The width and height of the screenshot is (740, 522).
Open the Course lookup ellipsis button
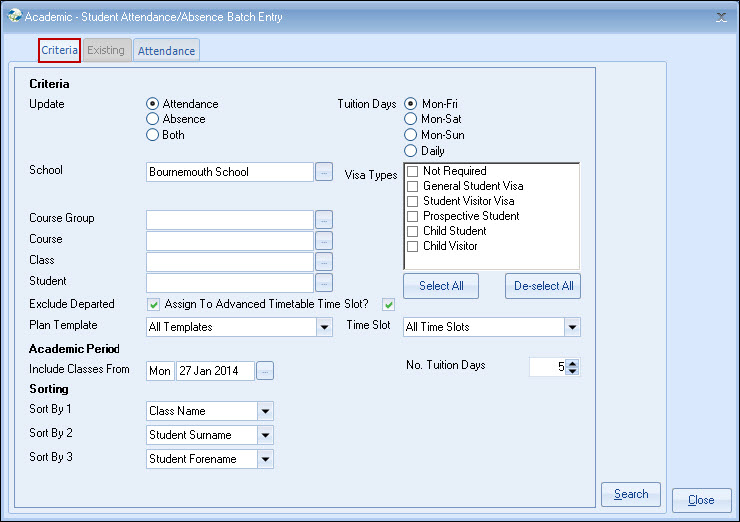click(x=324, y=241)
